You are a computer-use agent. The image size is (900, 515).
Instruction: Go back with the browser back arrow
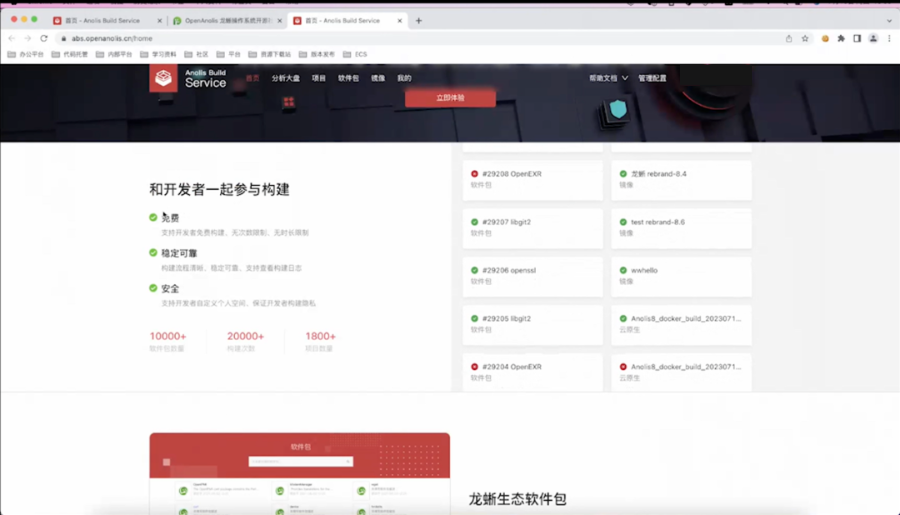(x=12, y=38)
